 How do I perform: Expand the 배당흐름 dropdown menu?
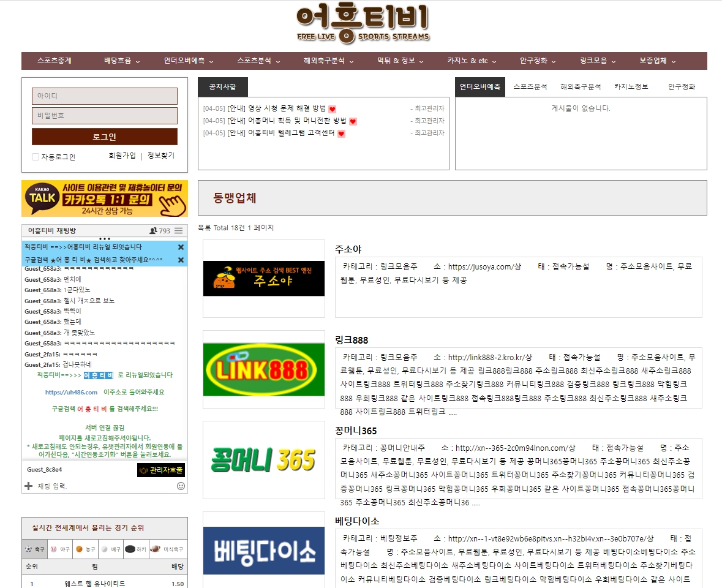[x=122, y=61]
